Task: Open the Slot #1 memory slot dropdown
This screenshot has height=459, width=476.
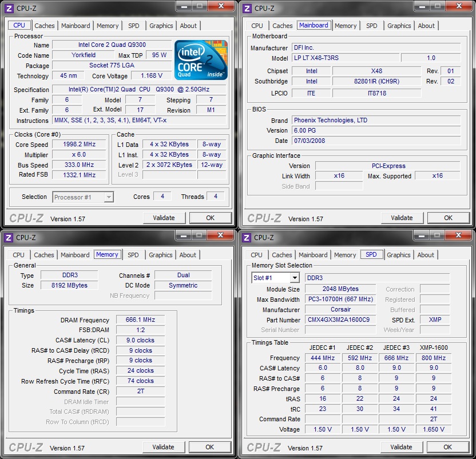Action: pyautogui.click(x=275, y=278)
